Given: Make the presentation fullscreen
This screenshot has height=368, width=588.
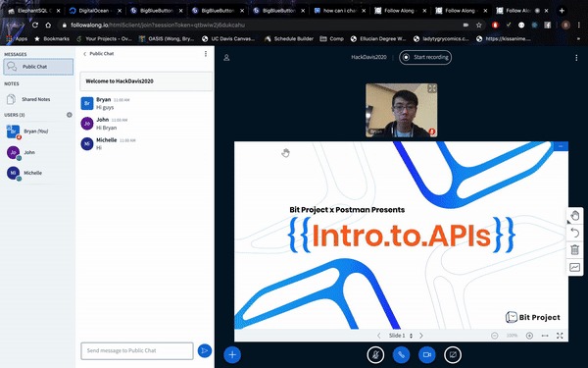Looking at the screenshot, I should [x=560, y=336].
